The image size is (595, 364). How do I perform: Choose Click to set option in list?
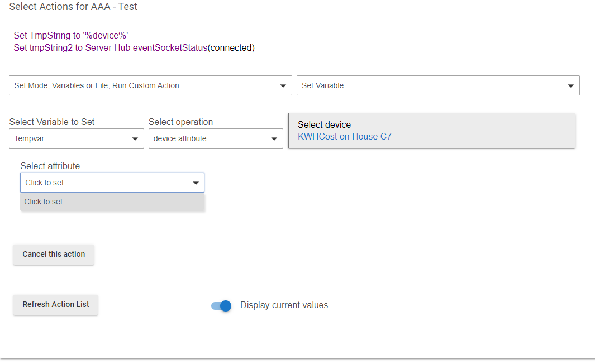[112, 202]
